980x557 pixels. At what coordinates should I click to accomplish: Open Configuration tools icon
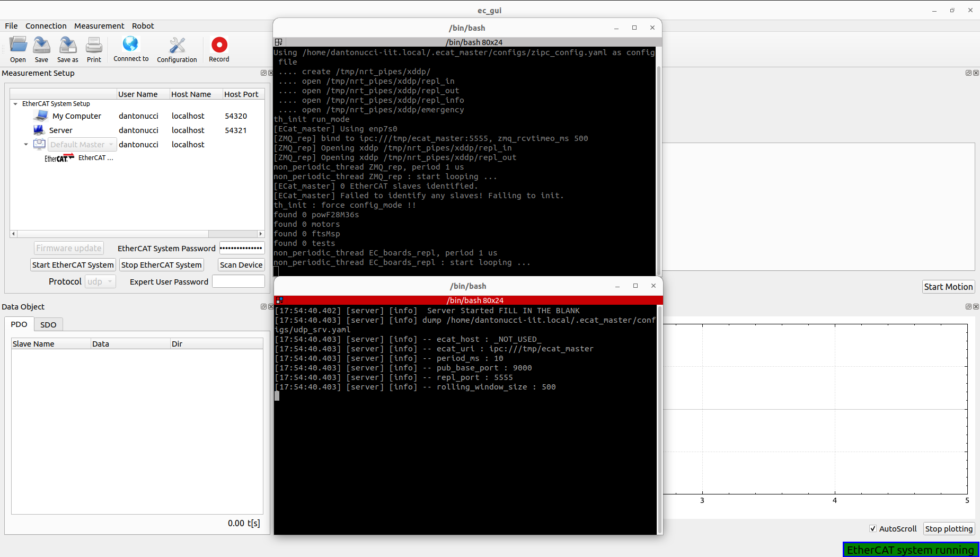pyautogui.click(x=177, y=45)
